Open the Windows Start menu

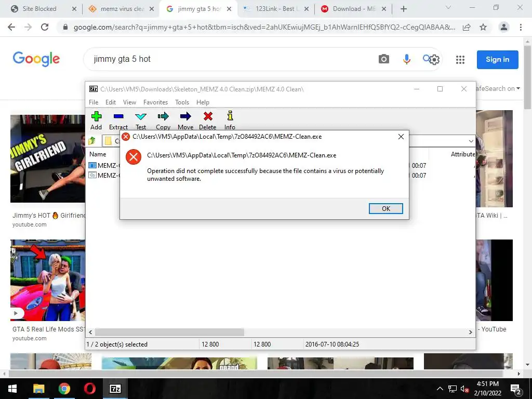click(12, 389)
